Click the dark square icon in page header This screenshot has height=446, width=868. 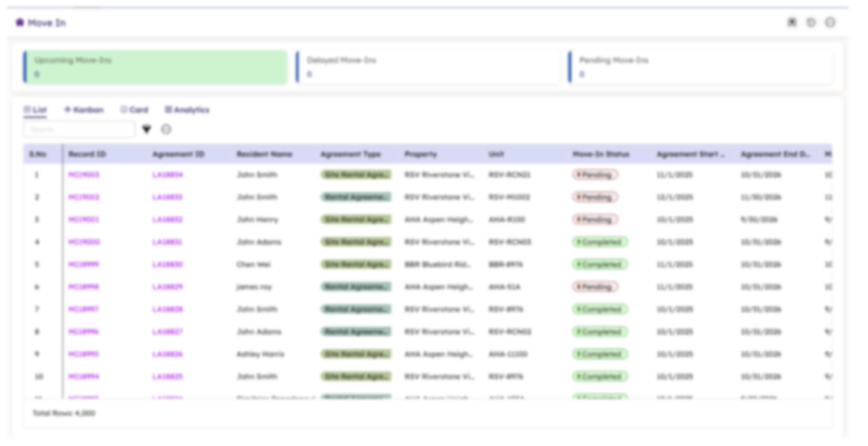click(x=792, y=23)
